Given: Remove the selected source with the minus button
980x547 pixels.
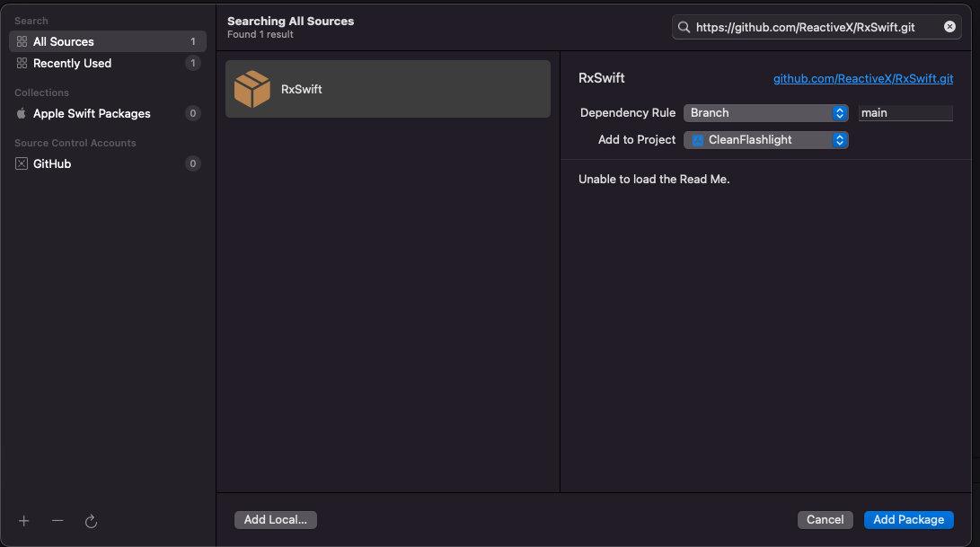Looking at the screenshot, I should tap(57, 521).
